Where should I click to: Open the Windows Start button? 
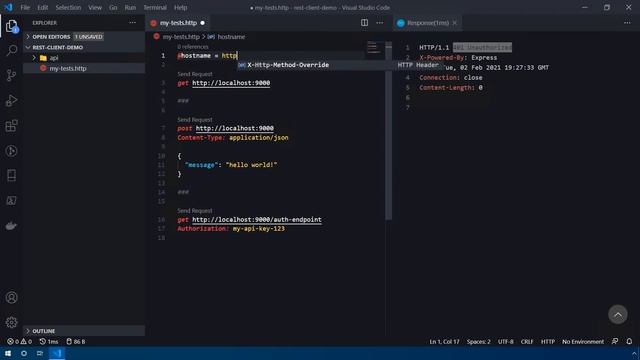(x=8, y=353)
